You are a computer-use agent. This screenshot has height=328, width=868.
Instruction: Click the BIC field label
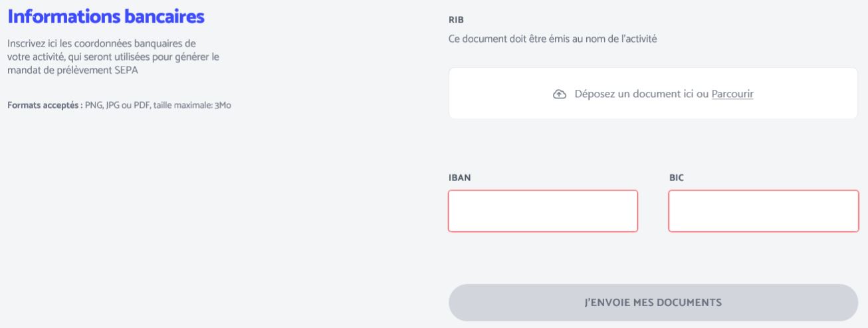click(x=676, y=178)
